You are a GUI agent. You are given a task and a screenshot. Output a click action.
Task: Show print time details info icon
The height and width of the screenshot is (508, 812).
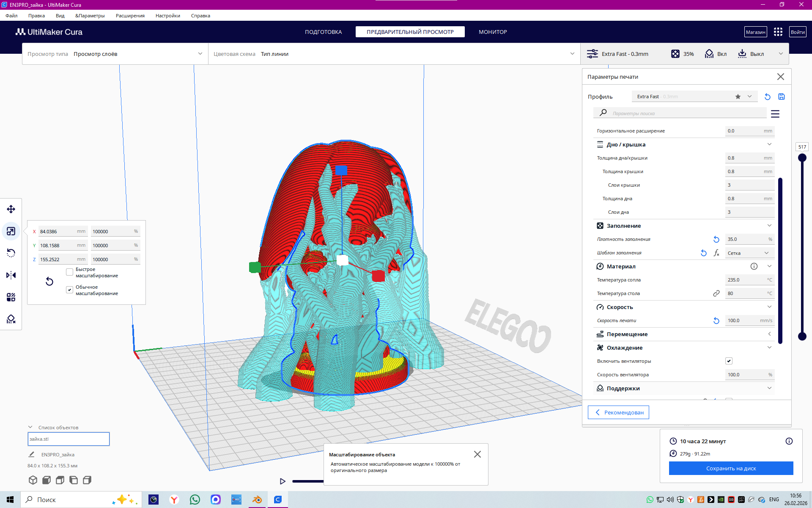pos(789,441)
